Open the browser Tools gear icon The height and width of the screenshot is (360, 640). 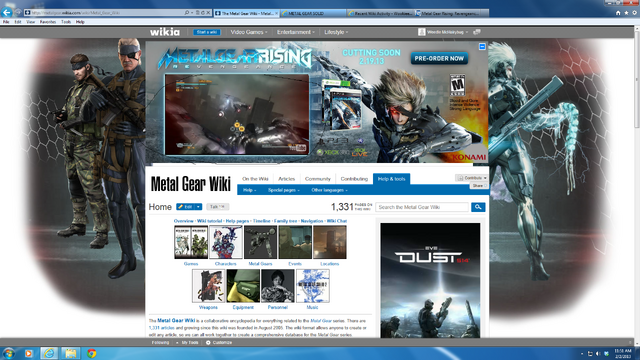point(634,13)
